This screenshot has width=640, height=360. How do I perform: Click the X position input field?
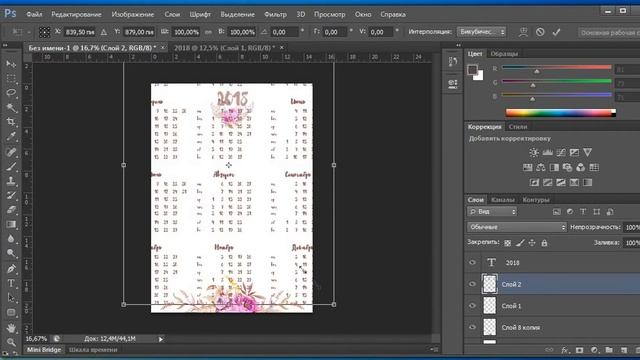pyautogui.click(x=80, y=32)
